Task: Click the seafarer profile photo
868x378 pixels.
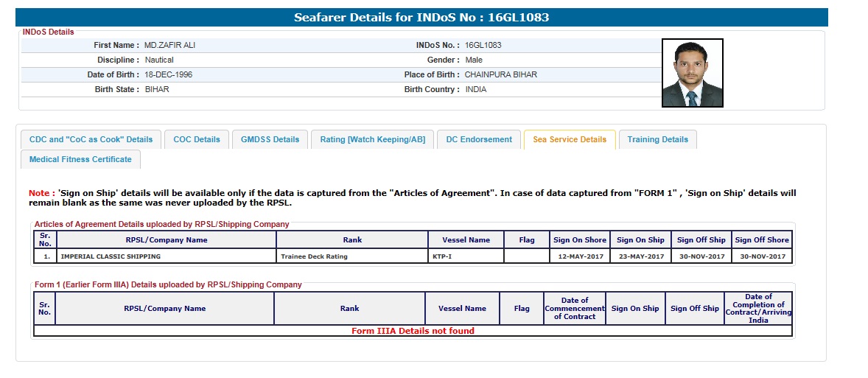Action: [692, 73]
